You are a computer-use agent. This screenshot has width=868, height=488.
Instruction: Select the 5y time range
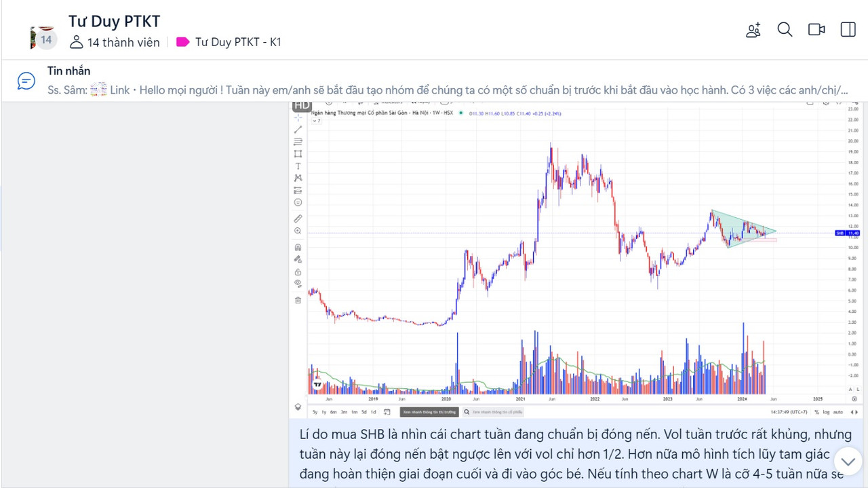pos(315,412)
